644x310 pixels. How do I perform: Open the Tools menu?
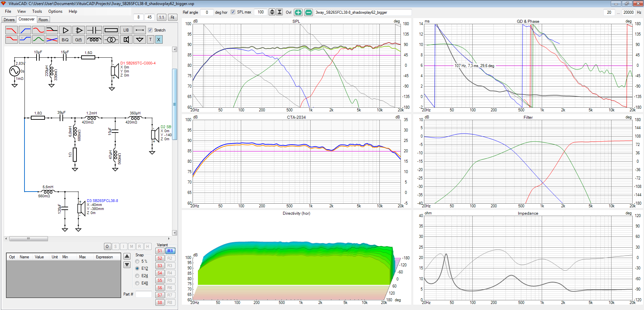coord(37,11)
